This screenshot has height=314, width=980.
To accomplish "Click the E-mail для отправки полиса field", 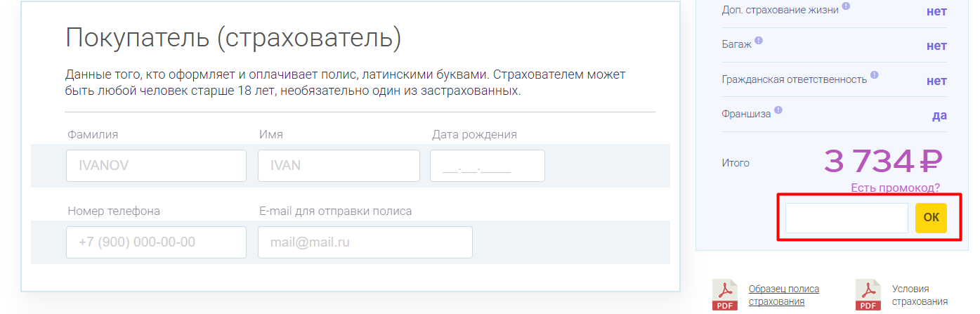I will pyautogui.click(x=365, y=242).
